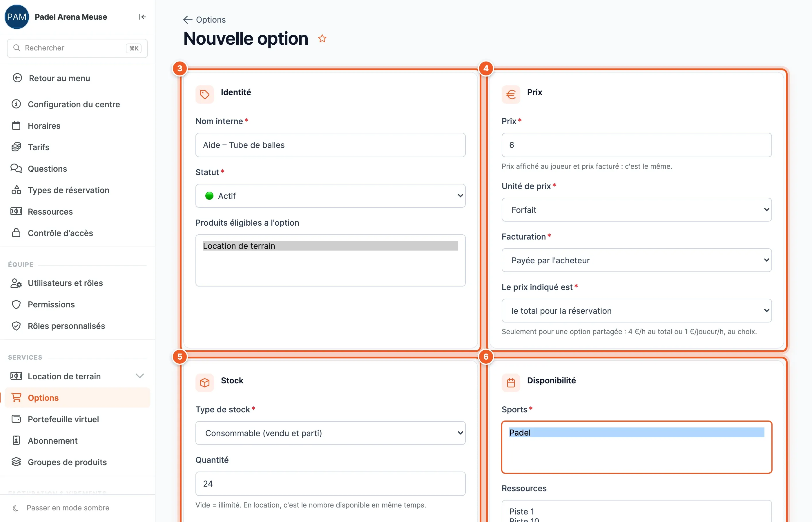Click the Identité tag icon
This screenshot has width=812, height=522.
[205, 94]
